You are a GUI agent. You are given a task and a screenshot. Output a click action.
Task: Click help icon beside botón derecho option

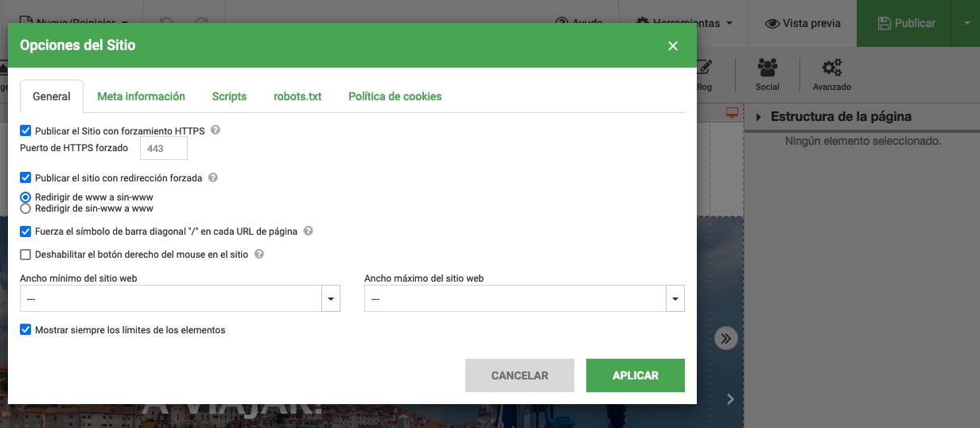point(259,255)
